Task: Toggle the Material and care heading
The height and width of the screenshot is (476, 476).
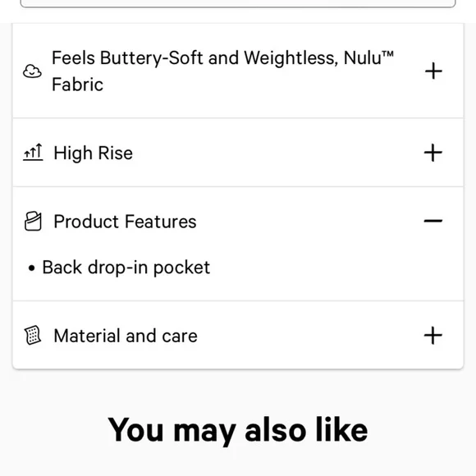Action: [126, 336]
